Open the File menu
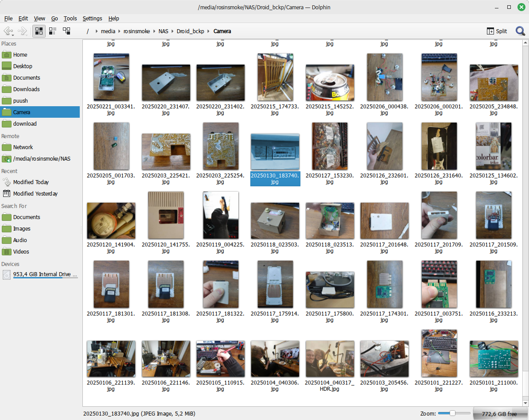The width and height of the screenshot is (529, 420). (8, 19)
